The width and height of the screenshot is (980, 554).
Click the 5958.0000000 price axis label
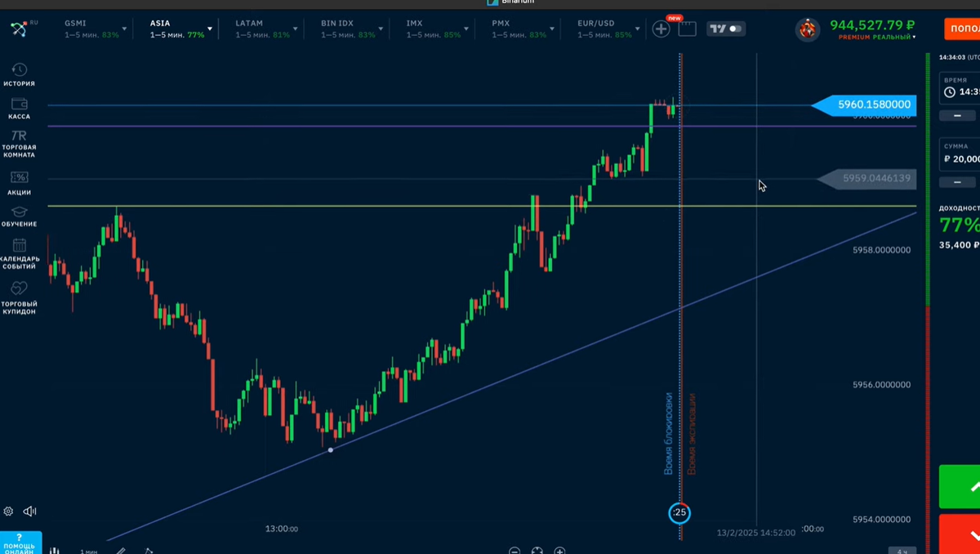coord(881,249)
